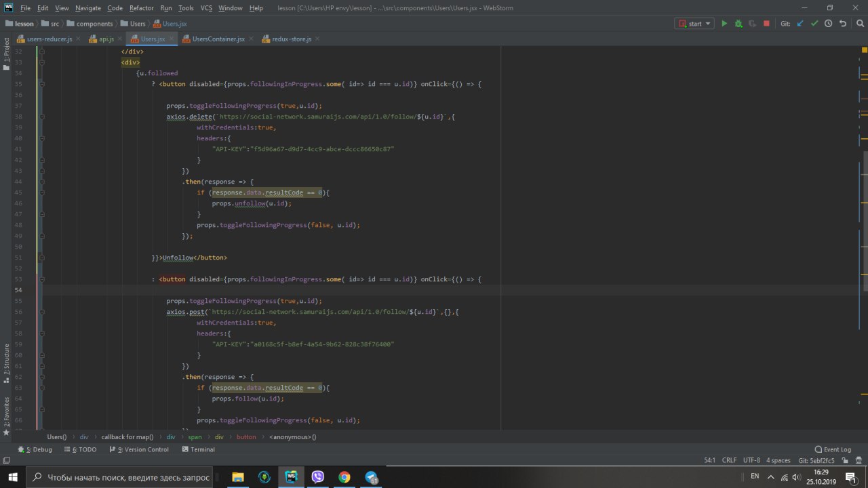Toggle the Favorites tool window panel
Screen dimensions: 868x488
click(x=7, y=415)
